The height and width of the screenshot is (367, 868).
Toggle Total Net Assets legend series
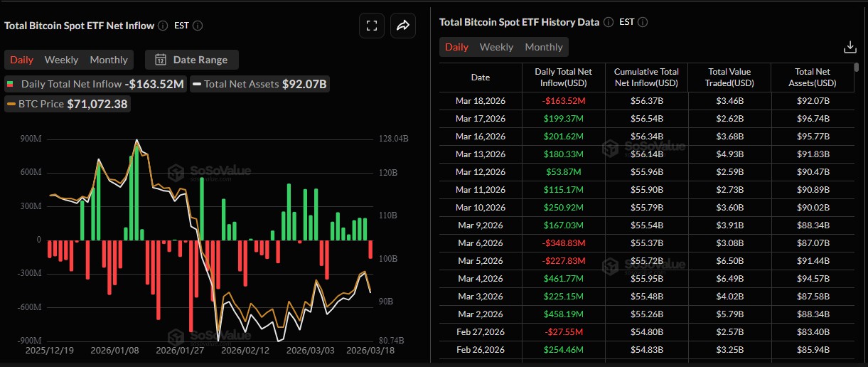pyautogui.click(x=259, y=84)
